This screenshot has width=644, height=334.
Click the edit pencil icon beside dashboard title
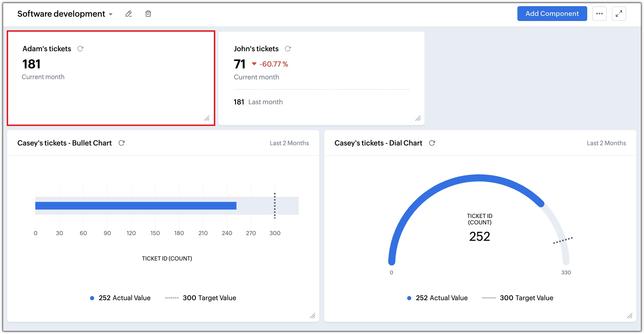pyautogui.click(x=129, y=14)
